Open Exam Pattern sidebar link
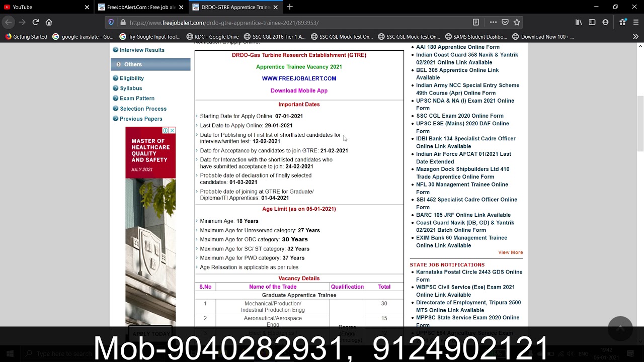 [137, 99]
